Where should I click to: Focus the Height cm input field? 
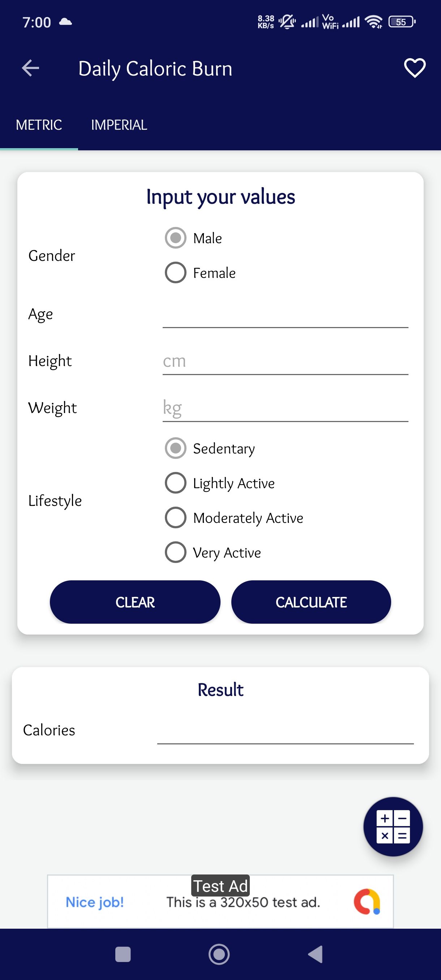tap(285, 361)
